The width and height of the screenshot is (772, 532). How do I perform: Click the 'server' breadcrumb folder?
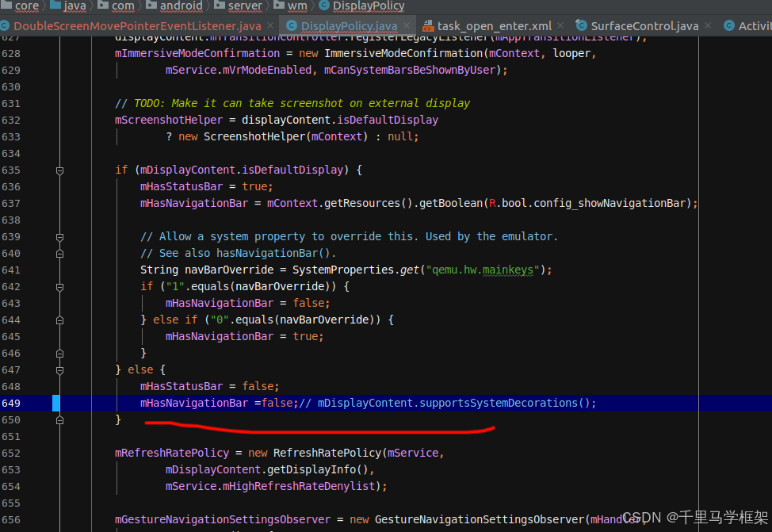point(239,6)
